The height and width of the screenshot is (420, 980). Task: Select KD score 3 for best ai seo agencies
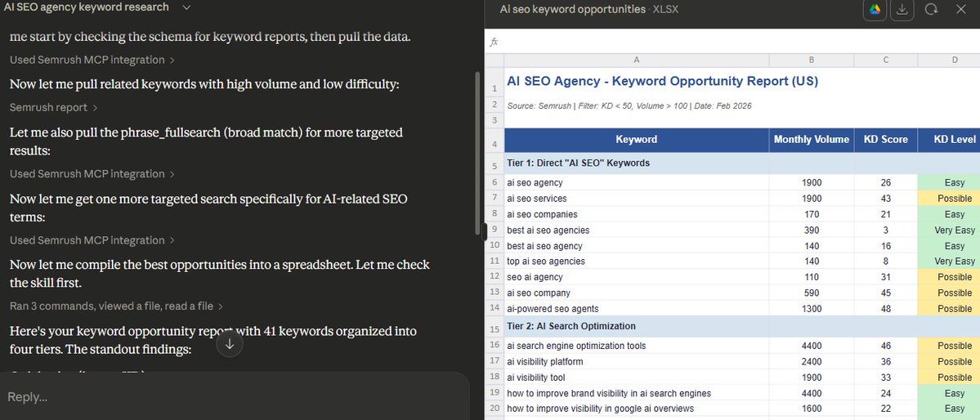886,230
